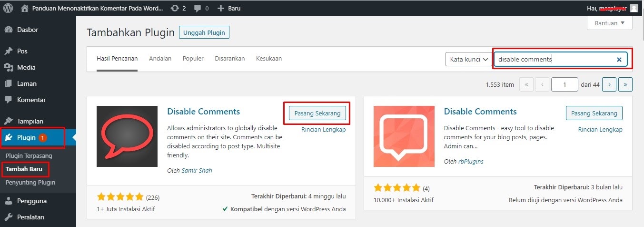Jump to last results page
Screen dimensions: 644x227
pyautogui.click(x=625, y=84)
